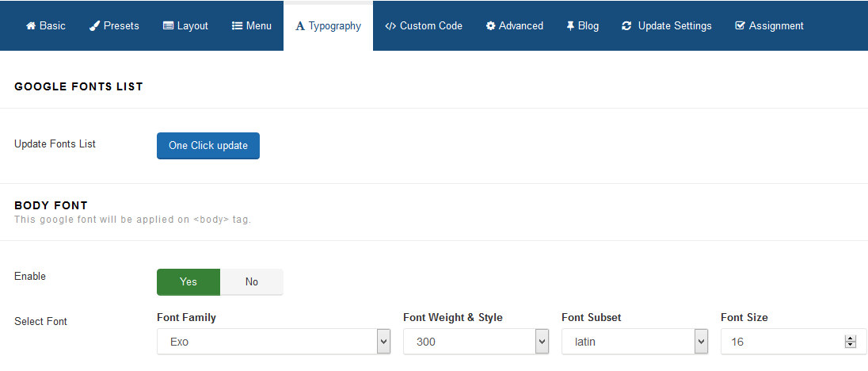Expand the Font Weight & Style dropdown
This screenshot has width=868, height=371.
[x=475, y=342]
